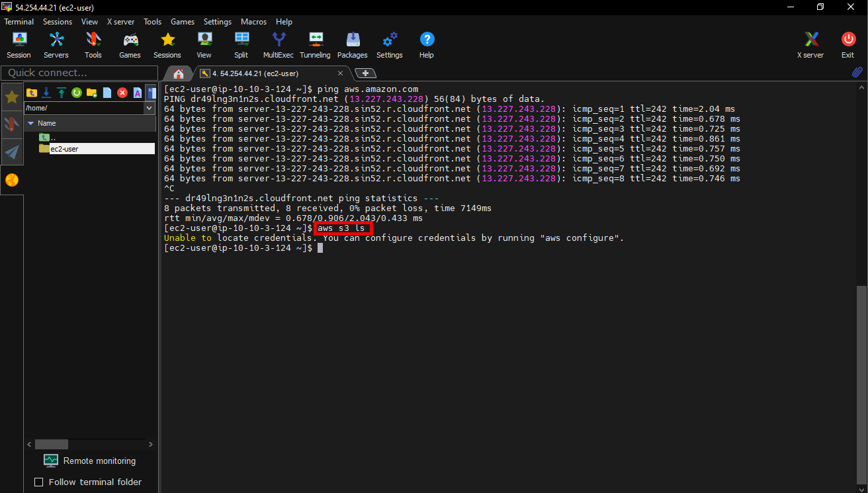Open the Packages toolbar button
This screenshot has height=493, width=868.
click(353, 45)
